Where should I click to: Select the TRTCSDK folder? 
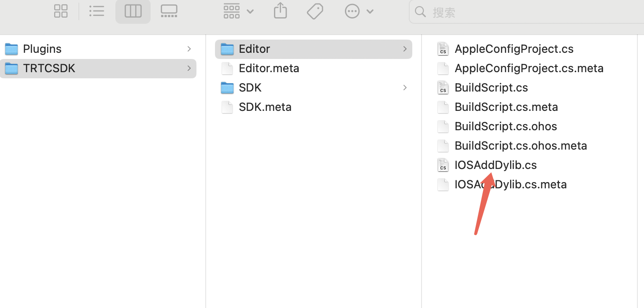pyautogui.click(x=49, y=68)
